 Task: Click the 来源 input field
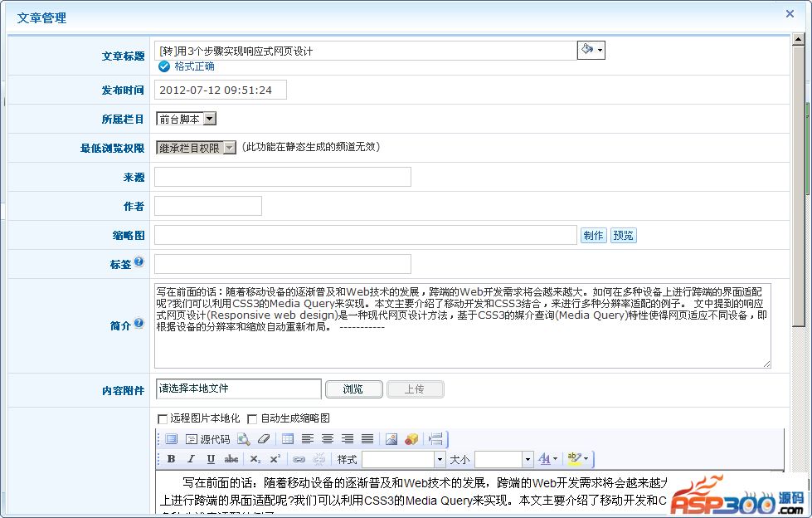283,177
